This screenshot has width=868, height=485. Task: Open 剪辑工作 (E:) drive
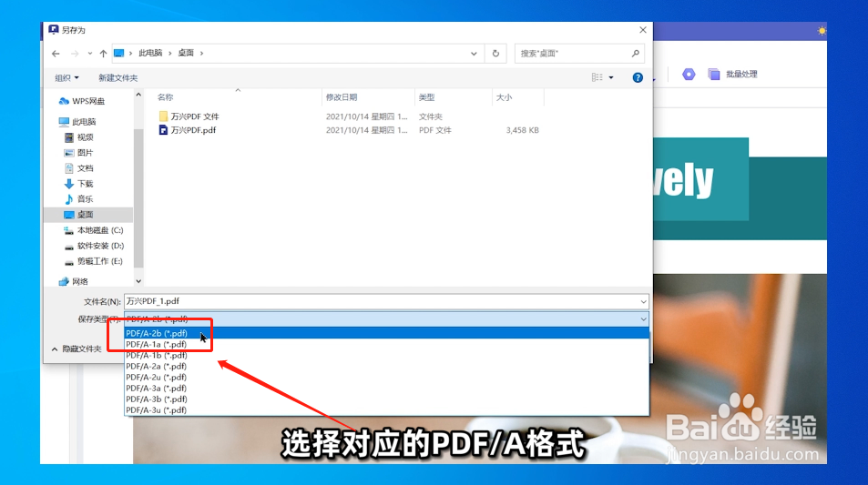click(x=93, y=261)
